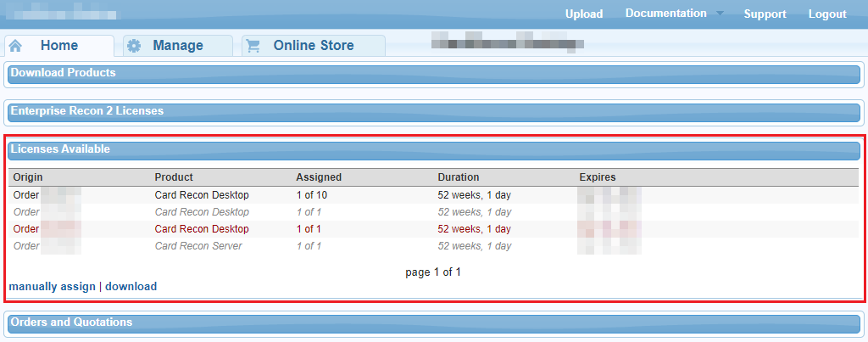Open the Documentation menu

click(665, 14)
